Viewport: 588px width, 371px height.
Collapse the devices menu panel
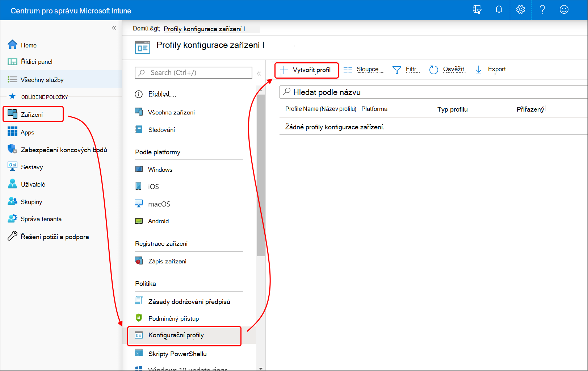[x=259, y=73]
